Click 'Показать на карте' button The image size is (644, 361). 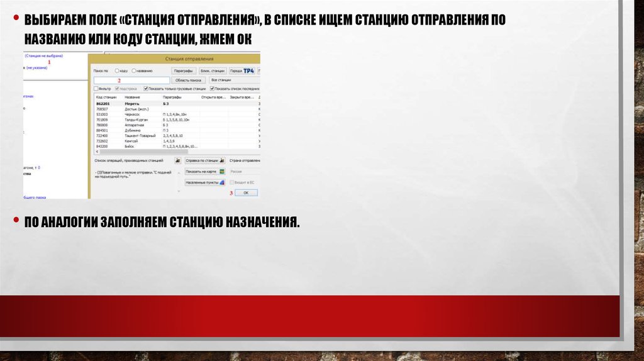(204, 172)
